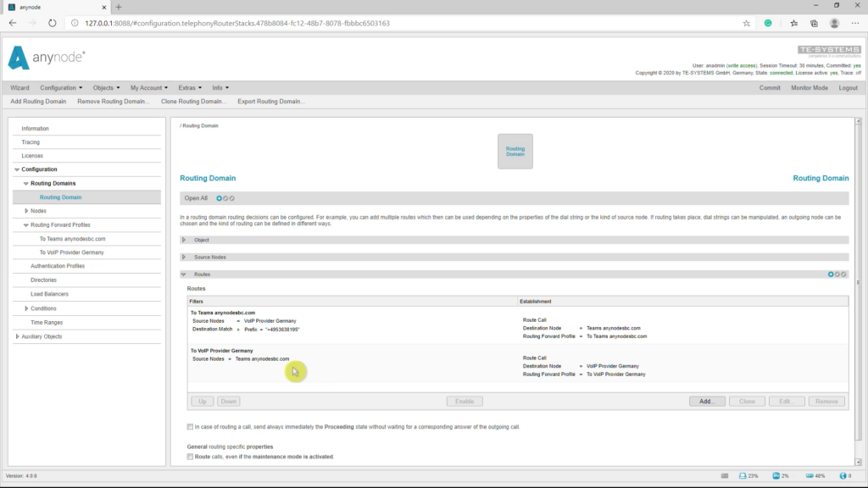Viewport: 868px width, 488px height.
Task: Open the Info menu
Action: tap(220, 88)
